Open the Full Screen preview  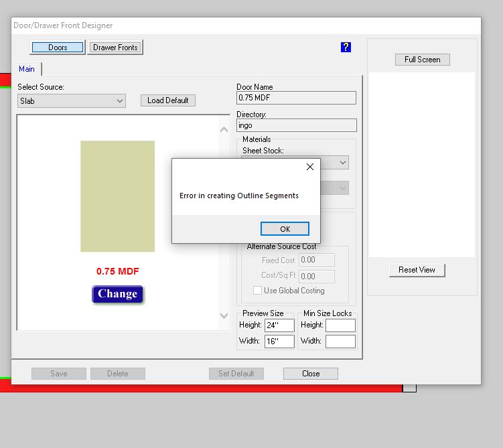pyautogui.click(x=422, y=60)
